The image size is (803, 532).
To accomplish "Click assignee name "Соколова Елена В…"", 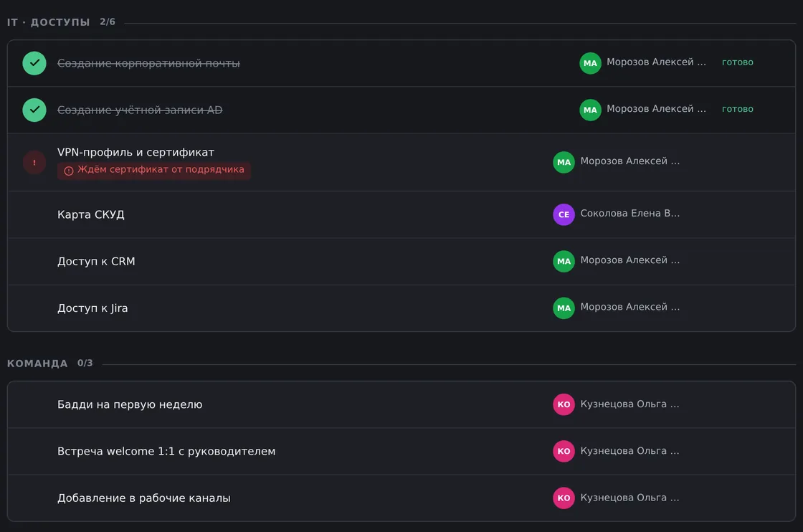I will pos(630,213).
